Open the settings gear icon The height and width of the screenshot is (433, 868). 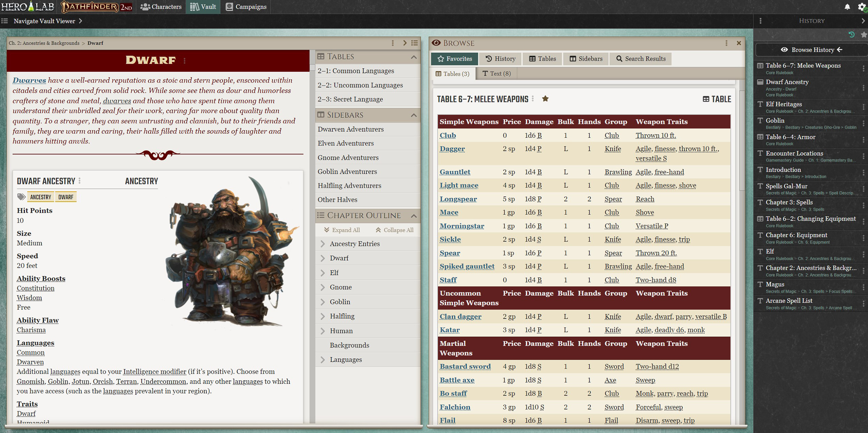coord(862,7)
